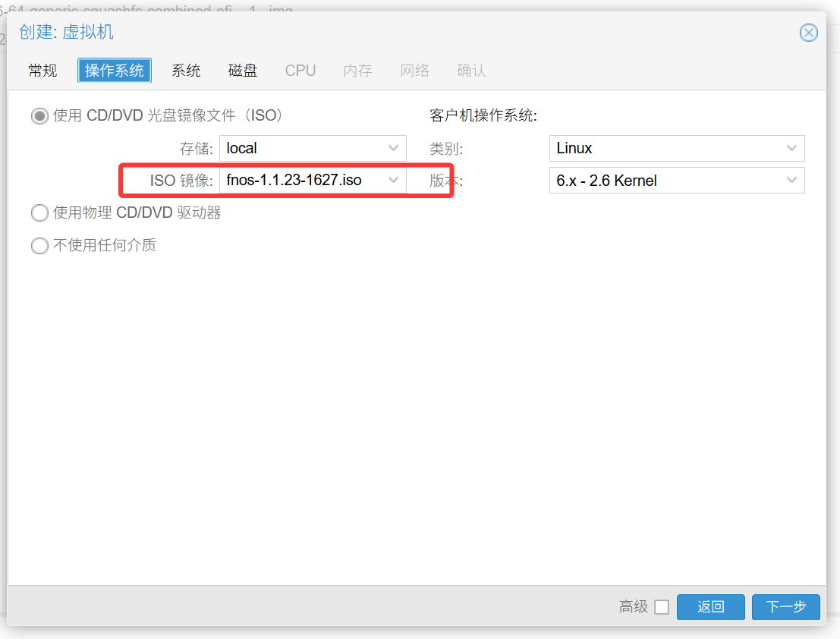Image resolution: width=840 pixels, height=639 pixels.
Task: Go to the 磁盘 tab
Action: 243,71
